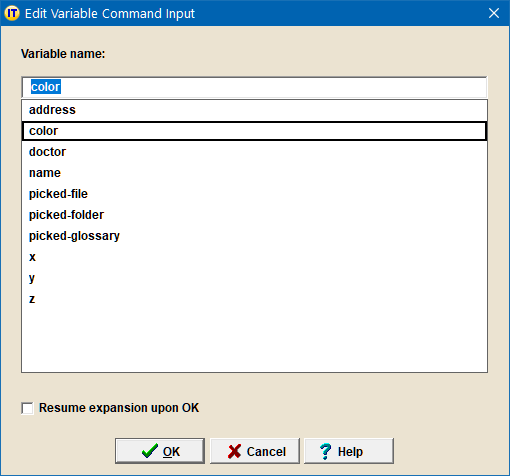Select the 'picked-file' variable
Image resolution: width=510 pixels, height=476 pixels.
click(x=254, y=194)
